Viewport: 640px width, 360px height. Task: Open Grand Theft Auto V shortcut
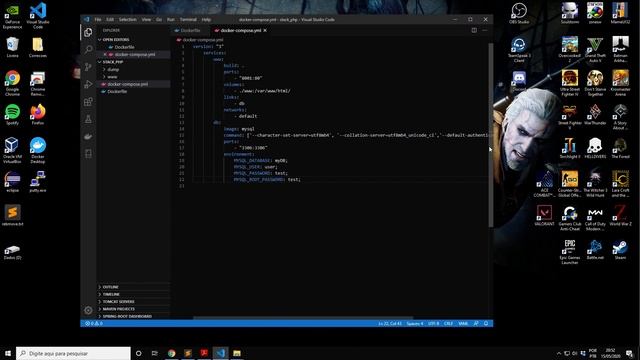(595, 49)
